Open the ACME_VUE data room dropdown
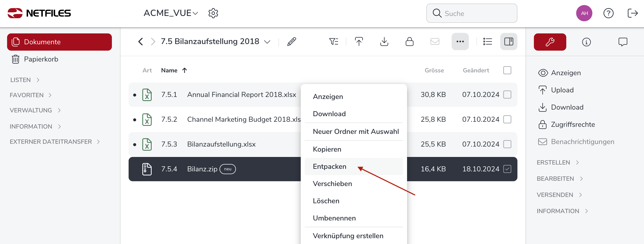 [171, 13]
